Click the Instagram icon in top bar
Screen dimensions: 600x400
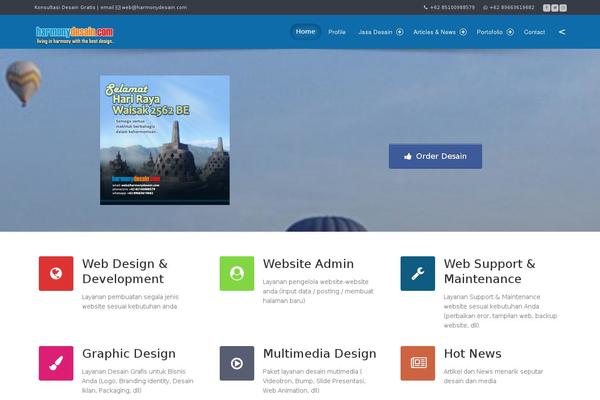[563, 8]
